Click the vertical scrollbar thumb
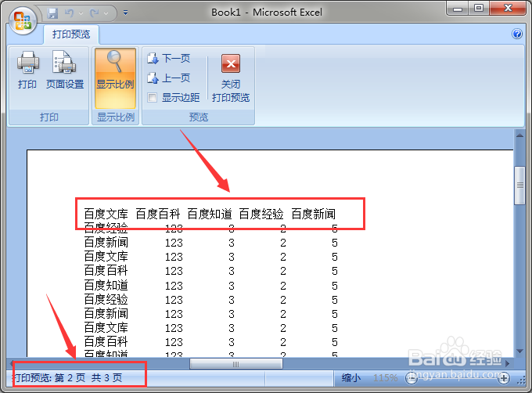Screen dimensions: 532x393 click(519, 186)
